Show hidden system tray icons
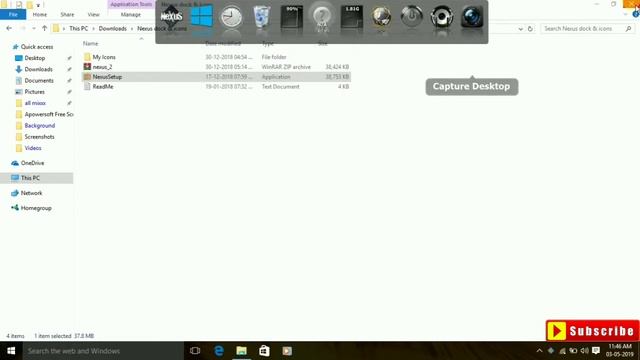This screenshot has width=640, height=360. 539,351
